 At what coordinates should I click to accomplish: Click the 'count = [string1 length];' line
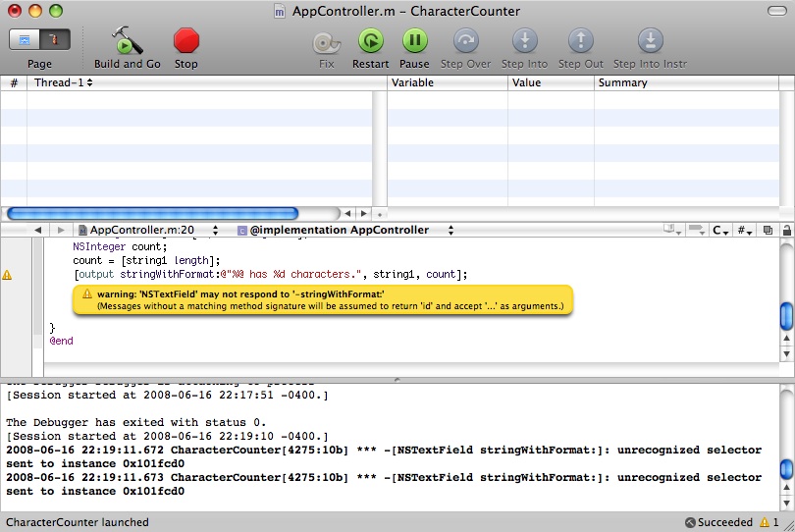point(146,261)
